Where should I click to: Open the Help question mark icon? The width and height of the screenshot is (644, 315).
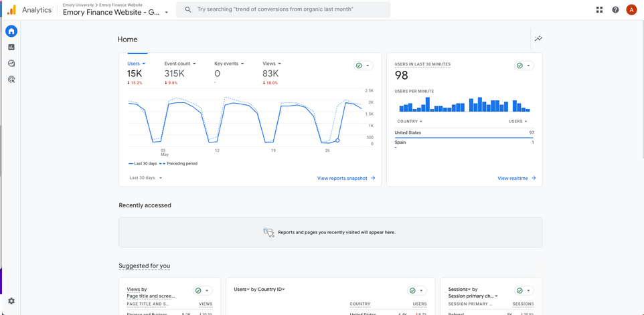point(615,10)
